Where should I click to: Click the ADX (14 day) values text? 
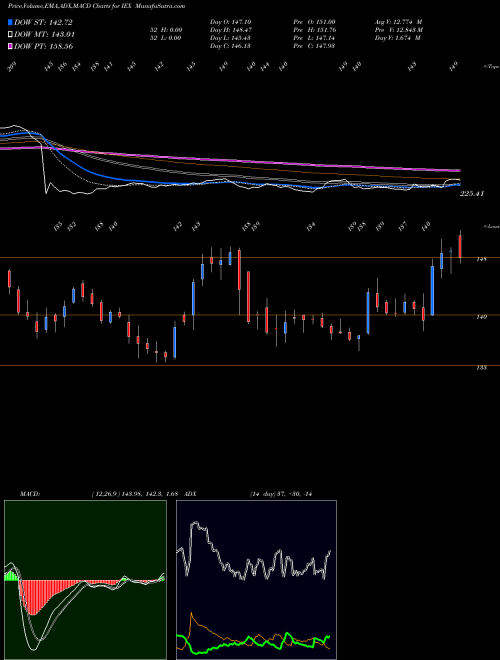click(x=280, y=493)
